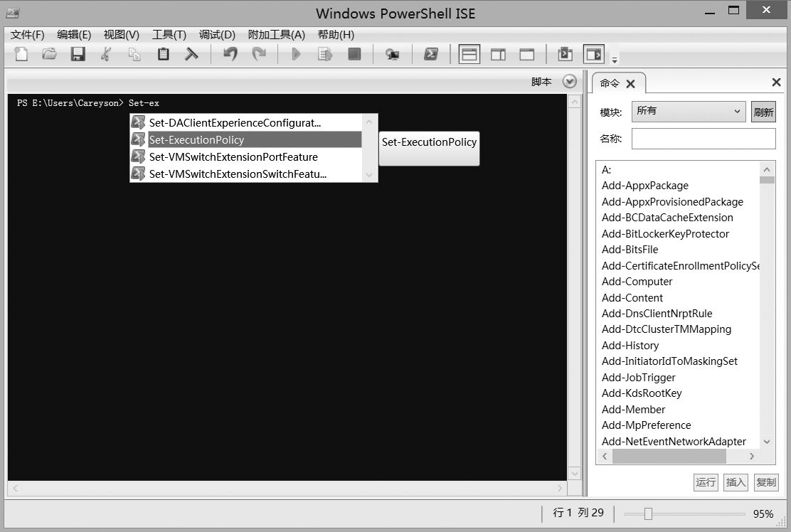The width and height of the screenshot is (791, 532).
Task: Click the zoom slider handle in status bar
Action: pyautogui.click(x=648, y=514)
